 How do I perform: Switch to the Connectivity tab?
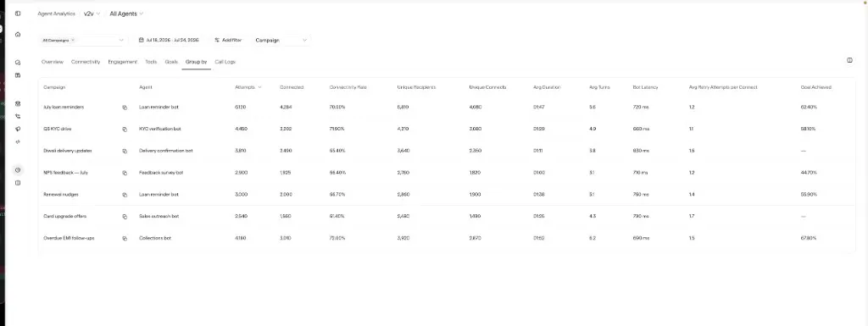(86, 62)
